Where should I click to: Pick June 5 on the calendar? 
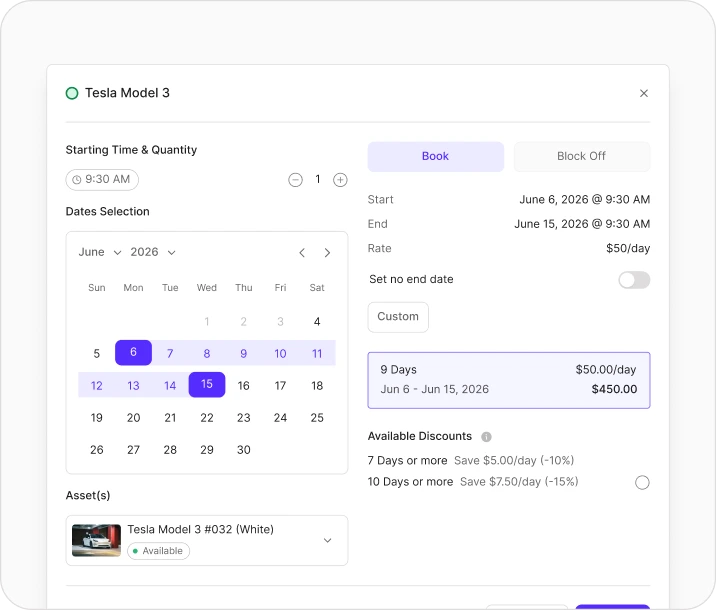coord(96,353)
